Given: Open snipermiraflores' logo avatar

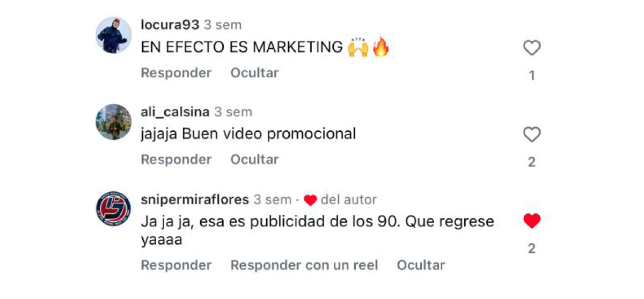Looking at the screenshot, I should point(114,209).
